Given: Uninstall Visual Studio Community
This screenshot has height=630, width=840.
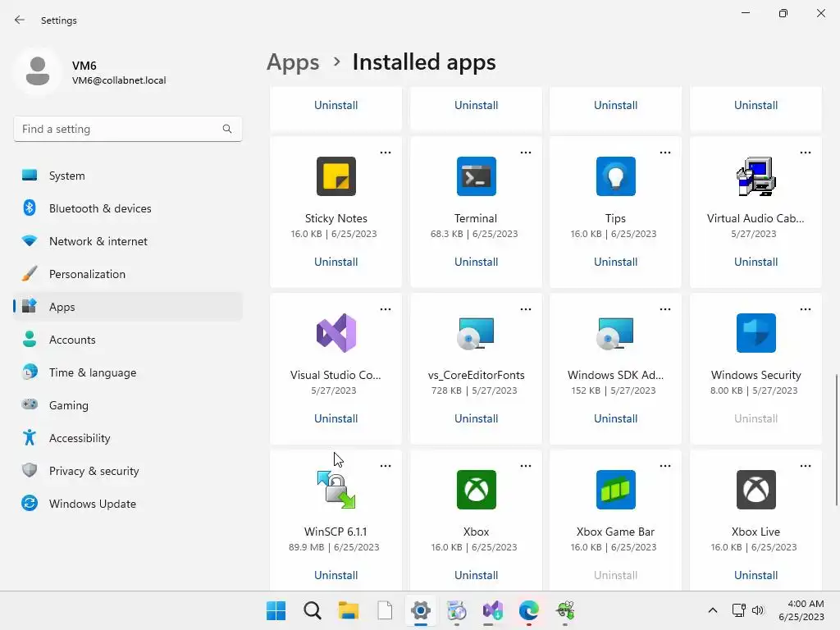Looking at the screenshot, I should point(336,418).
